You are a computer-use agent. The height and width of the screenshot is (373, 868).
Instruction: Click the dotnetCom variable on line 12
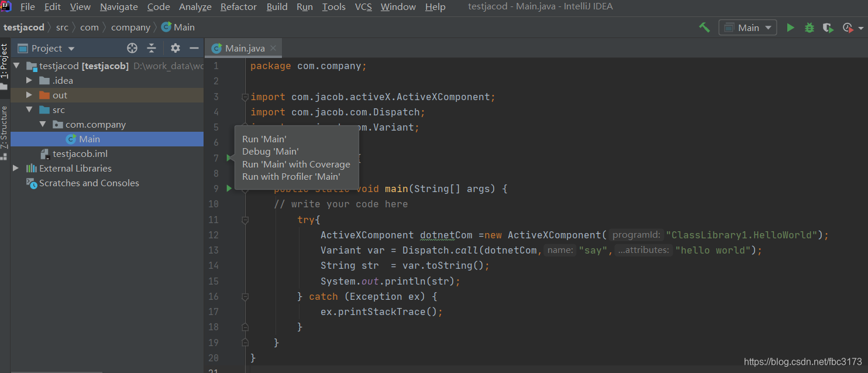446,235
